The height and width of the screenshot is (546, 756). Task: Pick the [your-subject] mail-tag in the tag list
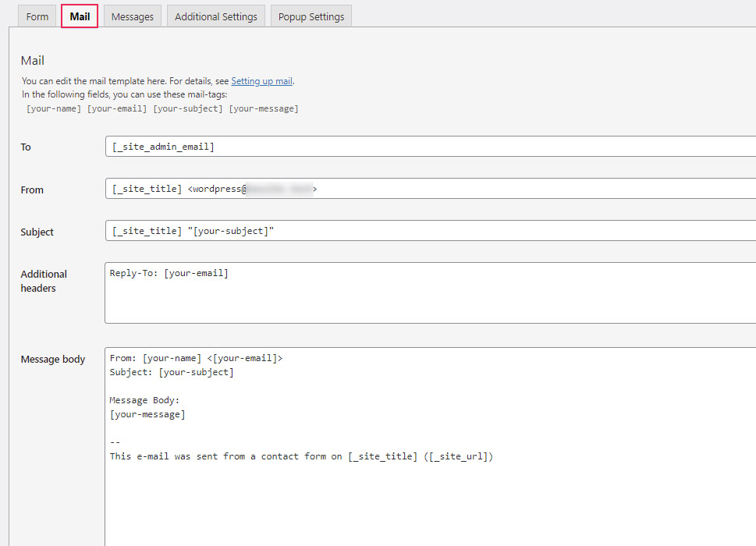click(x=187, y=108)
